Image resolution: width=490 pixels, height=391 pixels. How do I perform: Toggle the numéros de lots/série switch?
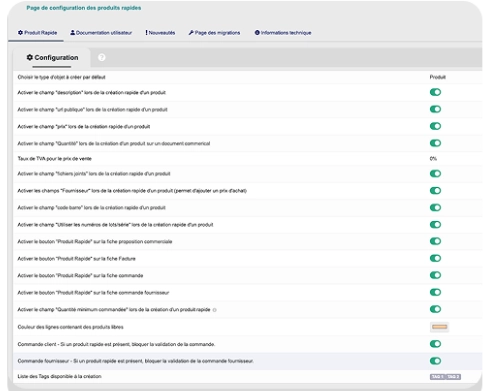pyautogui.click(x=435, y=225)
